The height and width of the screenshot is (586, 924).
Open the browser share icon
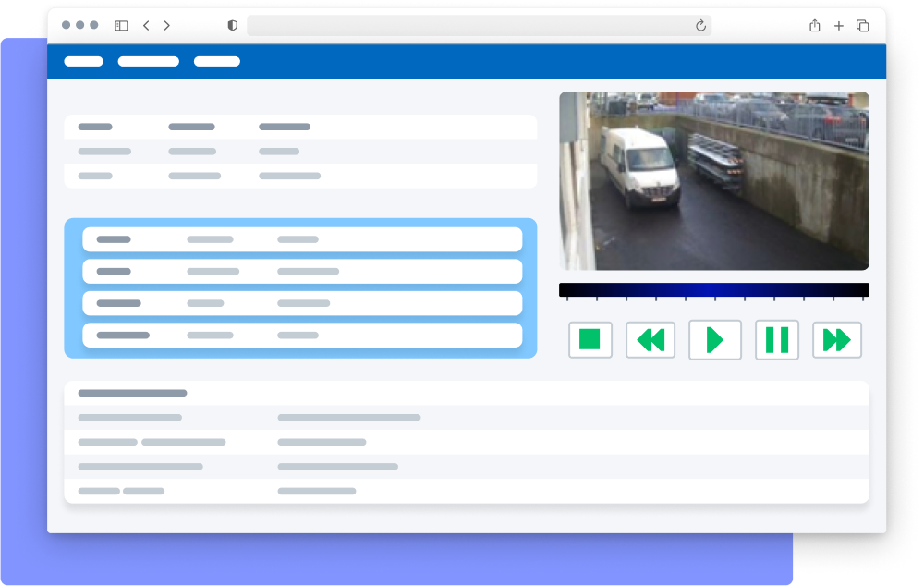tap(814, 26)
